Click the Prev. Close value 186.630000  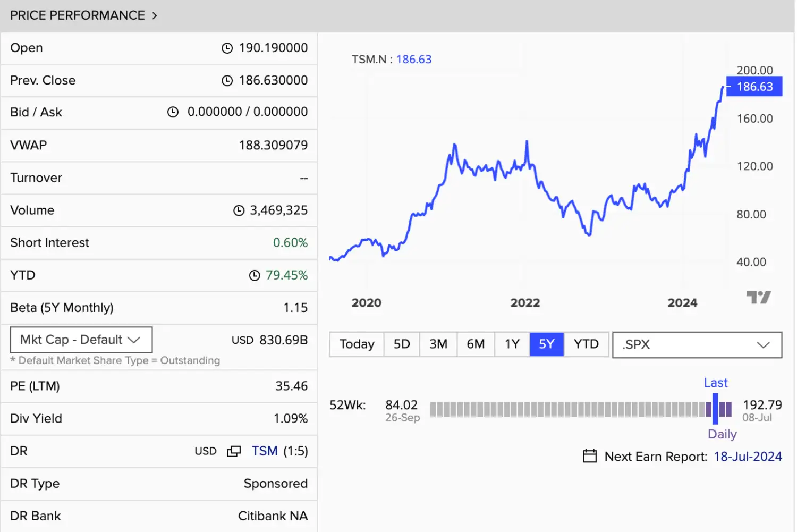[273, 80]
